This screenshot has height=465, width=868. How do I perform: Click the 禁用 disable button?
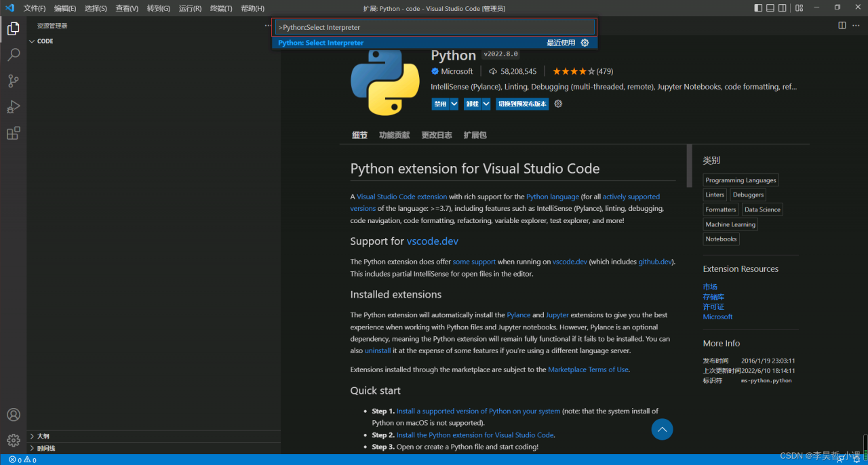click(441, 104)
